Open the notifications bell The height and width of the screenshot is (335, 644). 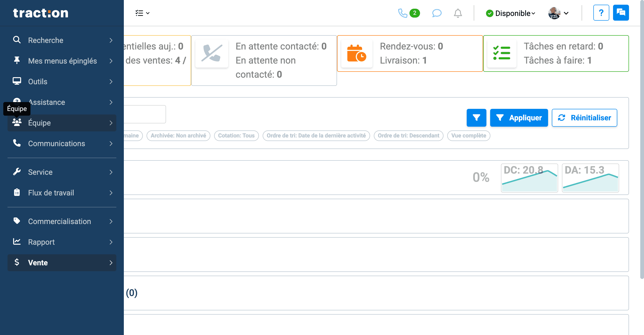[458, 13]
